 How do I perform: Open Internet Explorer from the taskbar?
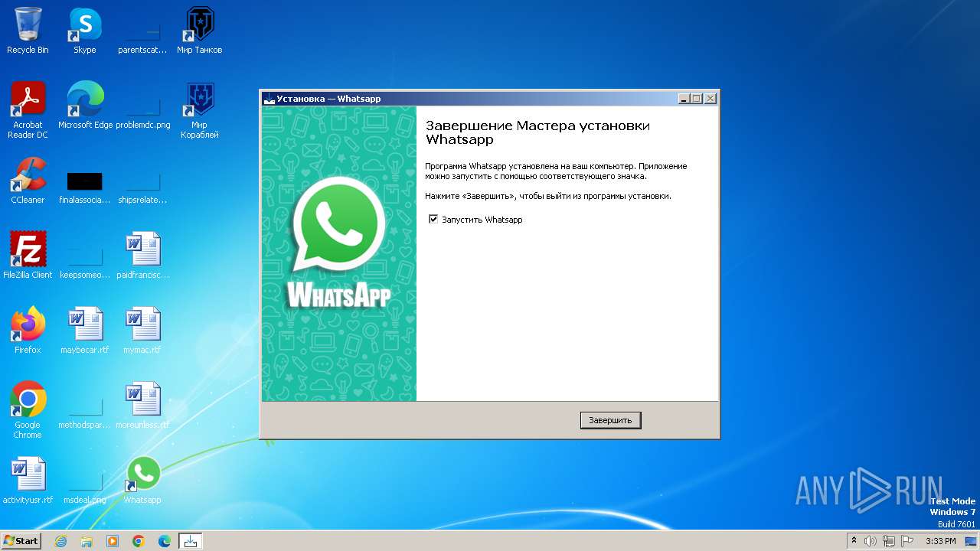pyautogui.click(x=60, y=541)
